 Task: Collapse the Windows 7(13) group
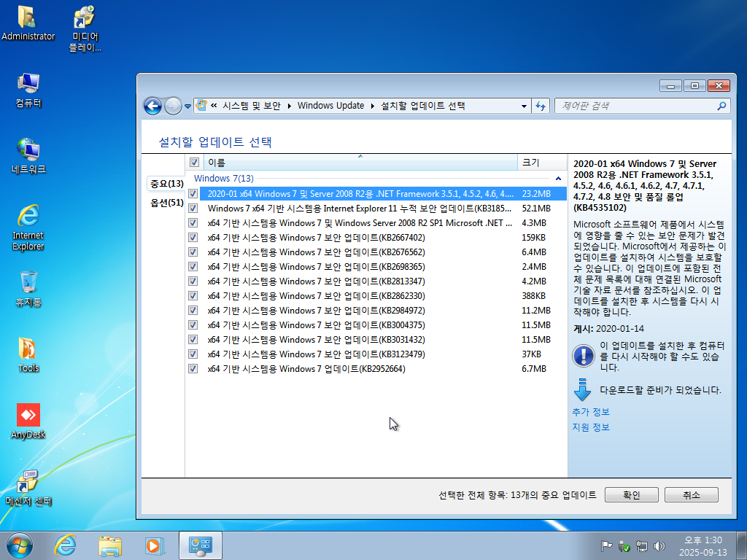(558, 179)
